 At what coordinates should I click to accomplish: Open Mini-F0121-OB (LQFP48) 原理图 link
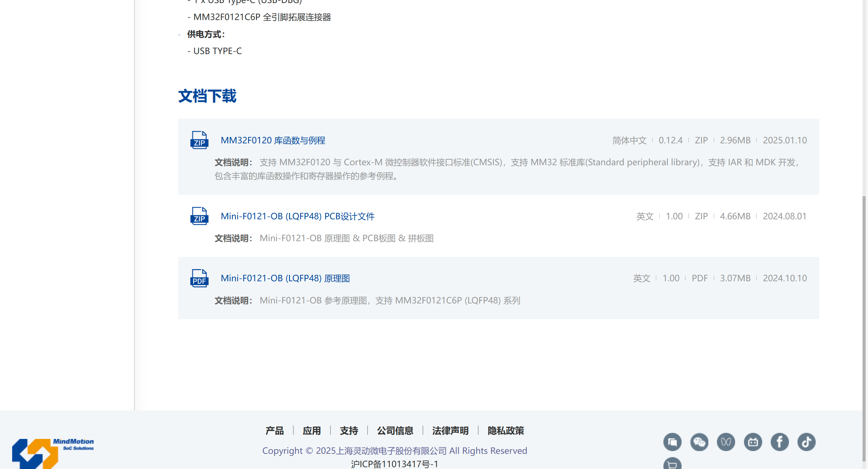(285, 279)
